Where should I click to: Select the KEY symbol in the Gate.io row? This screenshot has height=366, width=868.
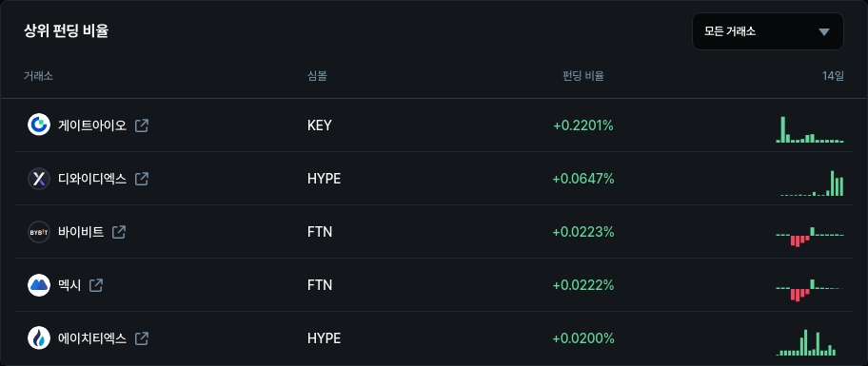tap(320, 125)
